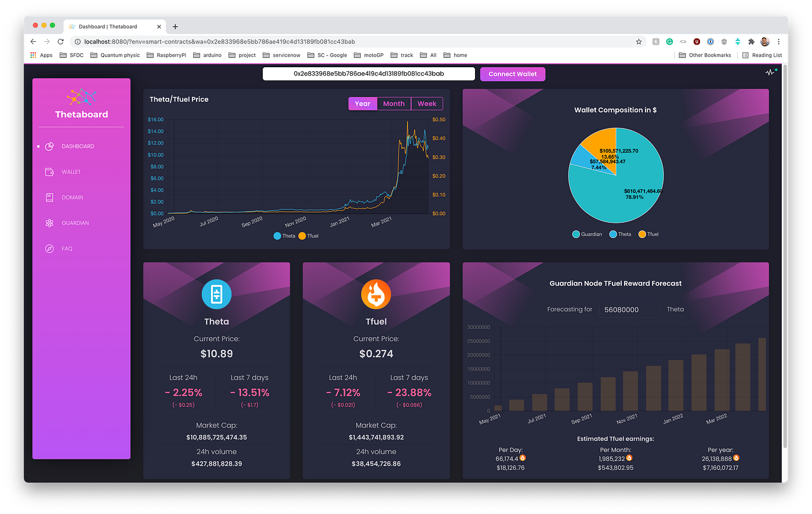Toggle the Tfuel series in price chart legend

(x=309, y=236)
